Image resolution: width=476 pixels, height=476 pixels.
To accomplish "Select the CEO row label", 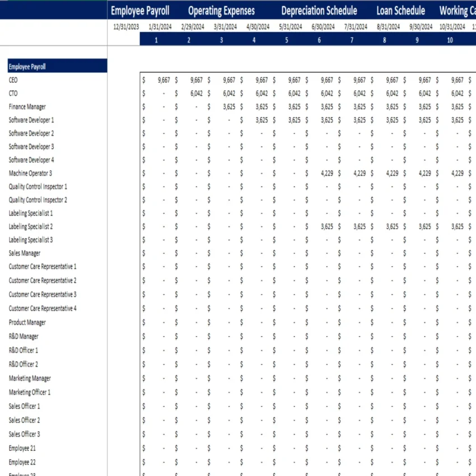I will tap(13, 80).
